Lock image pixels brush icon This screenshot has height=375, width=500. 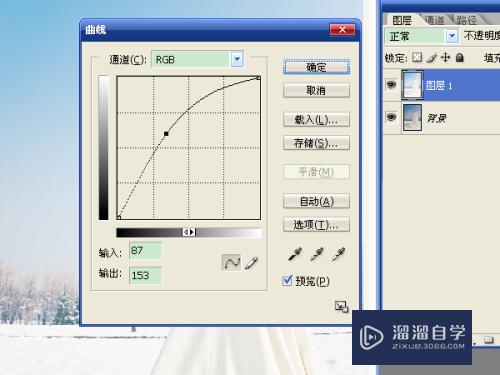[x=431, y=58]
